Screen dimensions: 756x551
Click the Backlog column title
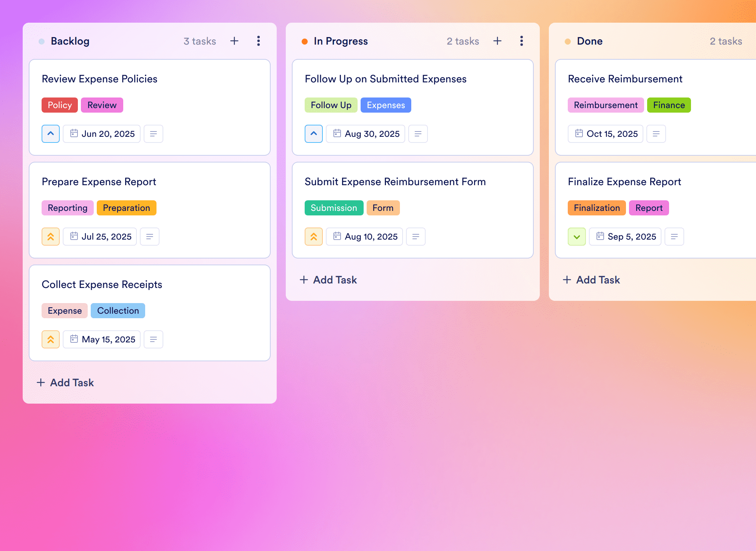pyautogui.click(x=70, y=41)
